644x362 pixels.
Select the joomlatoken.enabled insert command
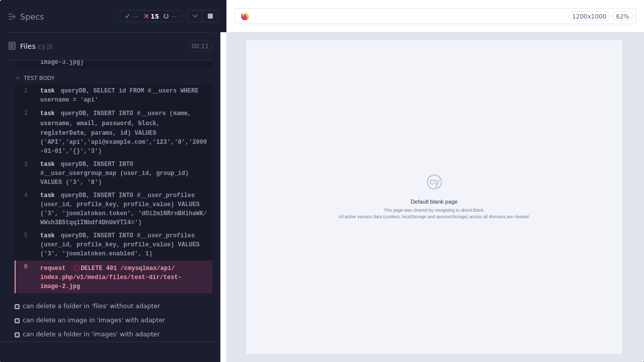click(114, 245)
